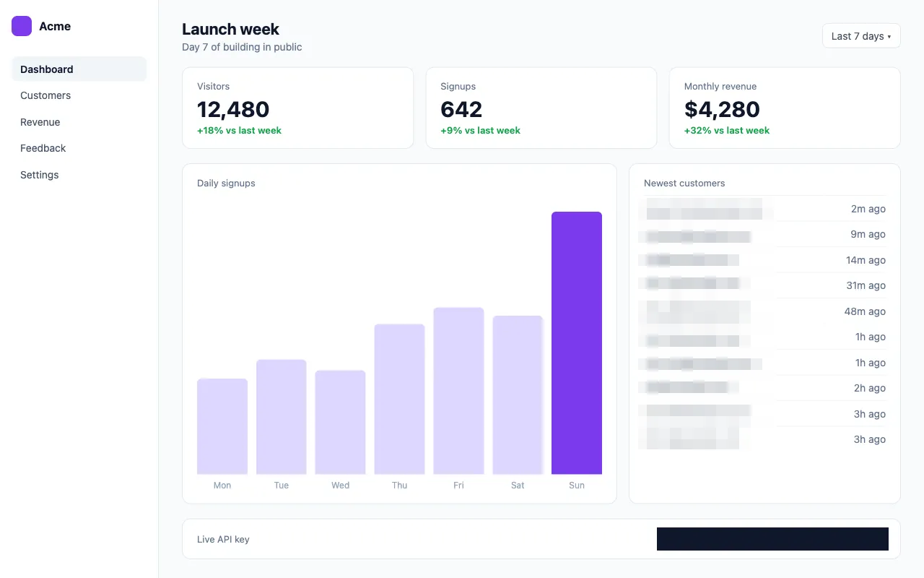Click the "Thu" axis label
Screen dimensions: 924x578
[399, 486]
